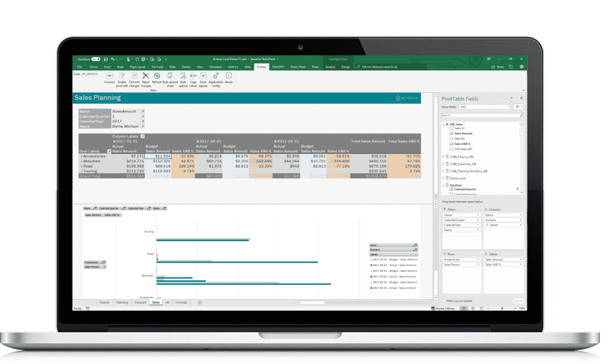609x364 pixels.
Task: Collapse the VW_Sales field group
Action: coord(443,125)
